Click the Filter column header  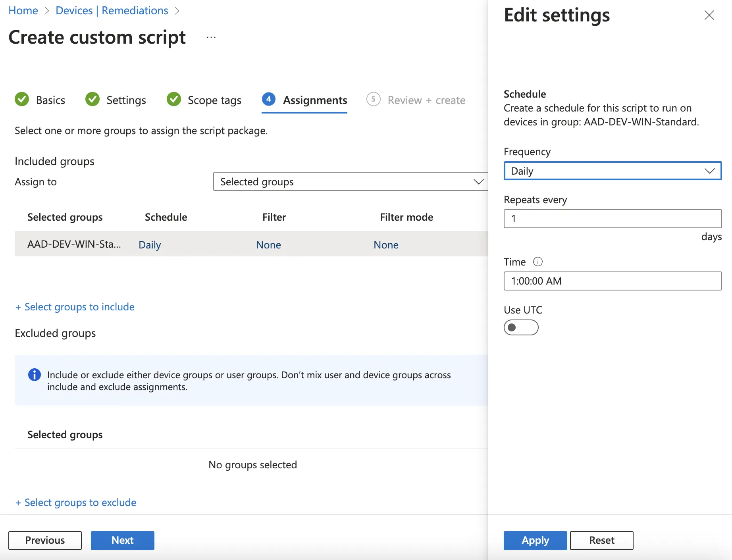pos(274,217)
